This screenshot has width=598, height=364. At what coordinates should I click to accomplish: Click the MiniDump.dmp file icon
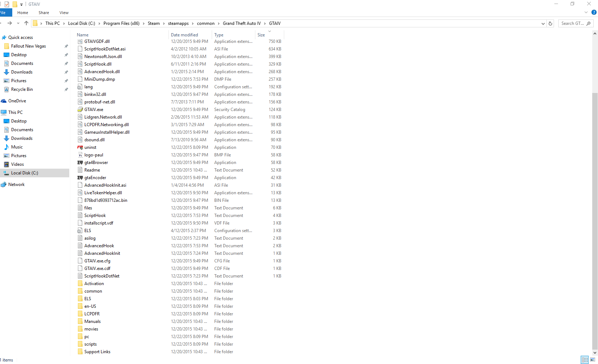coord(80,79)
